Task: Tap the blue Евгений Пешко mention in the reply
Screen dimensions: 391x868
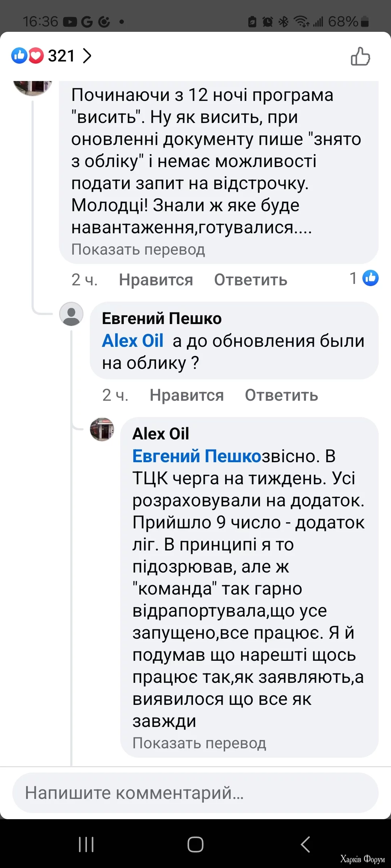Action: tap(197, 456)
